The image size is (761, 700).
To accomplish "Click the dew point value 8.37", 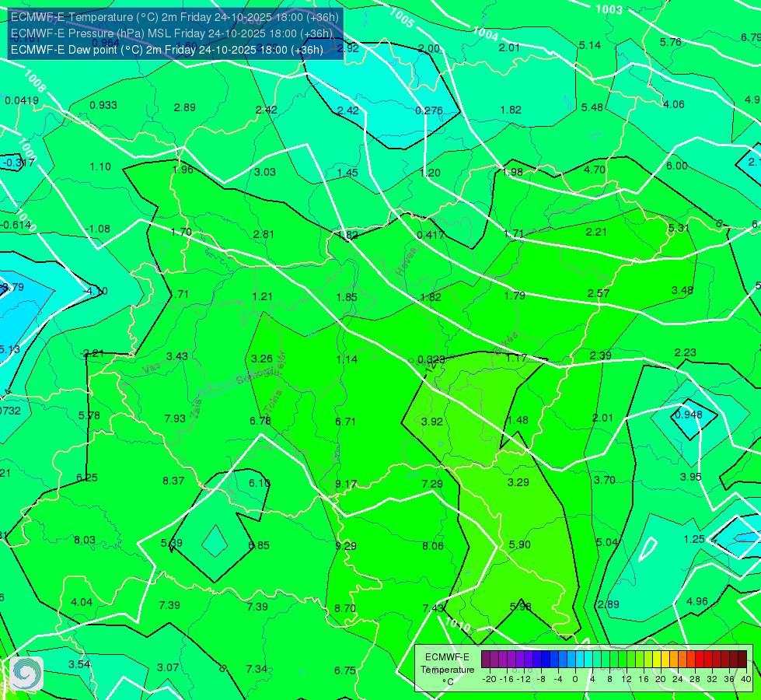I will tap(174, 481).
